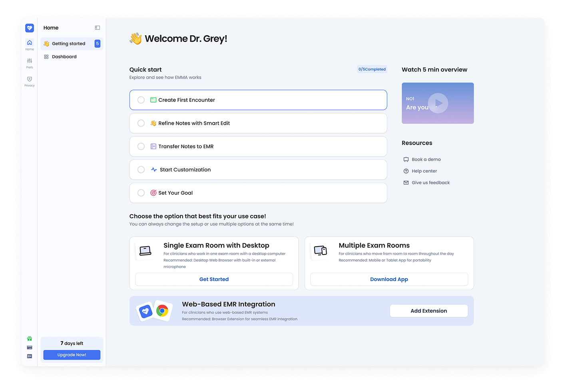
Task: Click the EMMA heart logo icon
Action: [x=30, y=28]
